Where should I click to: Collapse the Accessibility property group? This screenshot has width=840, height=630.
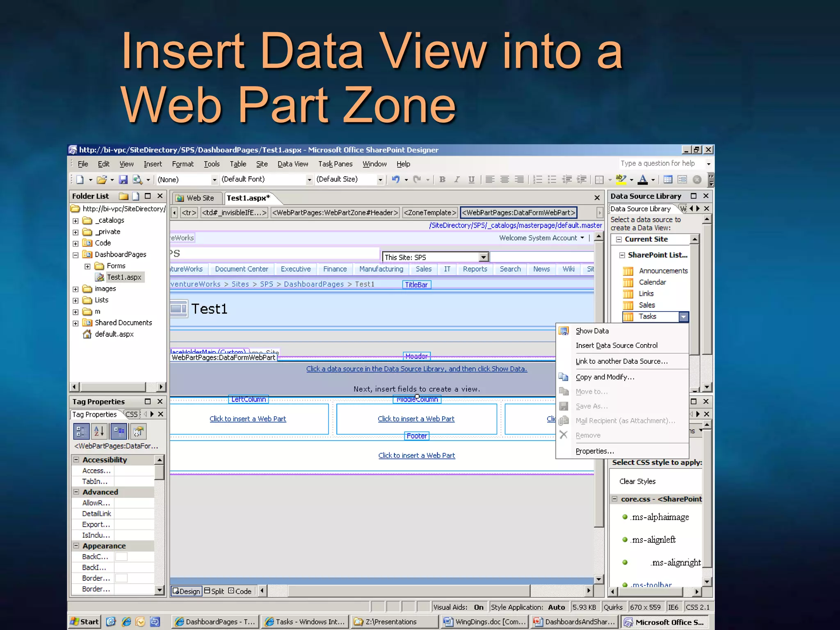point(76,460)
